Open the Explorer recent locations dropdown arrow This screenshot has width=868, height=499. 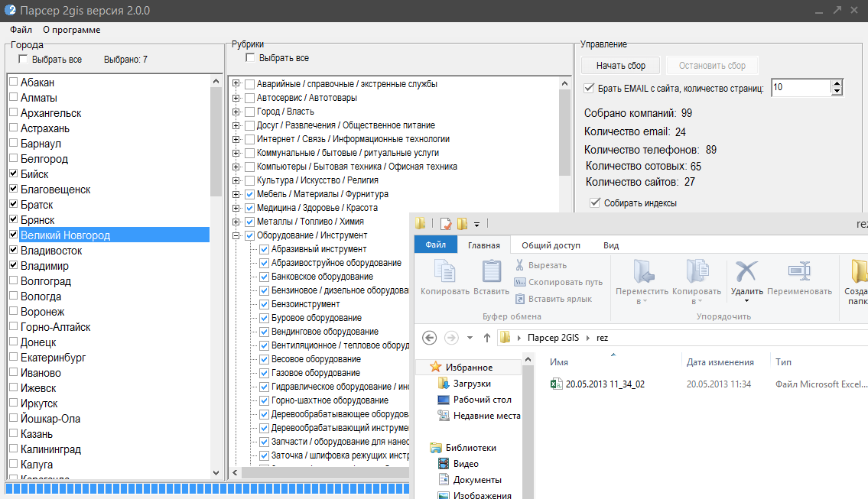click(x=470, y=338)
